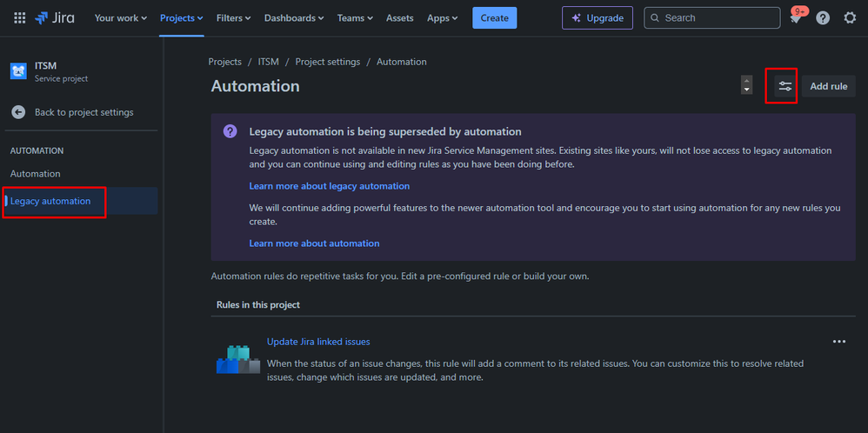
Task: Go to the Jira logo home
Action: [x=54, y=18]
